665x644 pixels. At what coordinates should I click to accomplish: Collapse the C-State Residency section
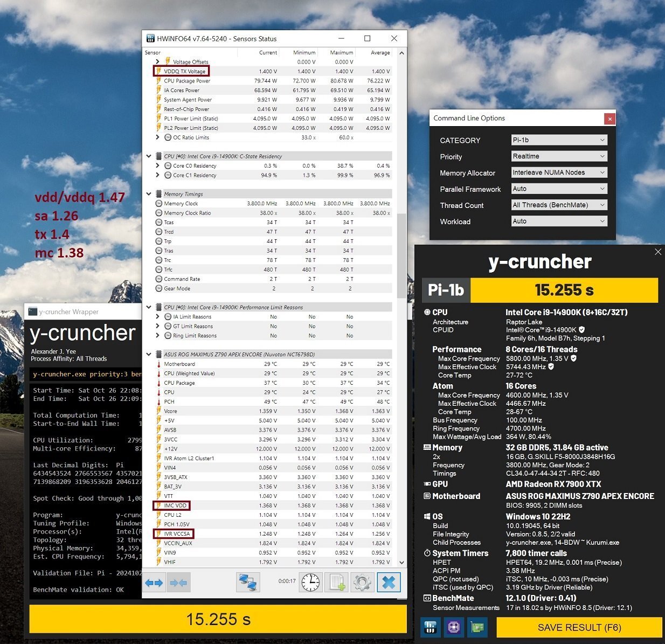click(x=149, y=156)
